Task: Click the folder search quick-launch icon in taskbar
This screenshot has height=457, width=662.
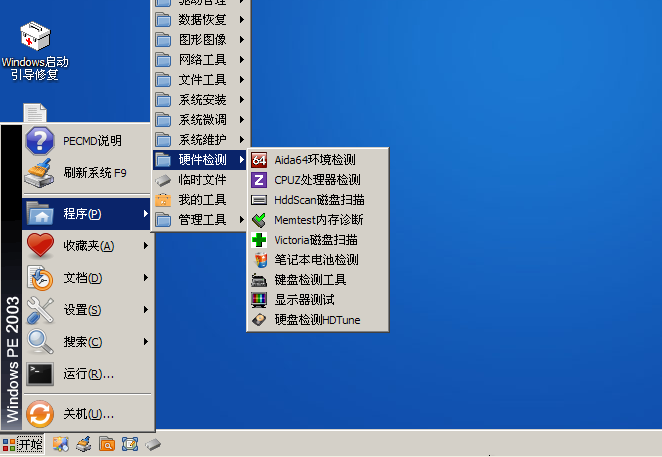Action: coord(107,444)
